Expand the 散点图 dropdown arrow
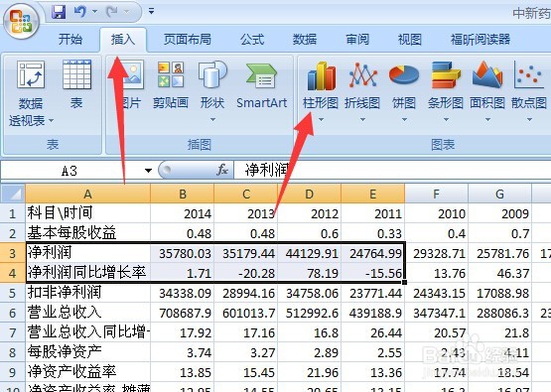This screenshot has width=551, height=392. tap(529, 119)
